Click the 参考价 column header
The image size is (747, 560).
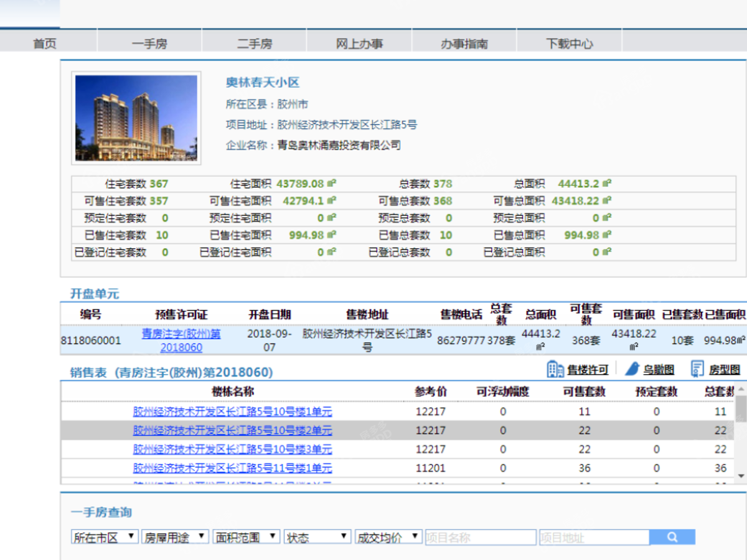(x=431, y=391)
